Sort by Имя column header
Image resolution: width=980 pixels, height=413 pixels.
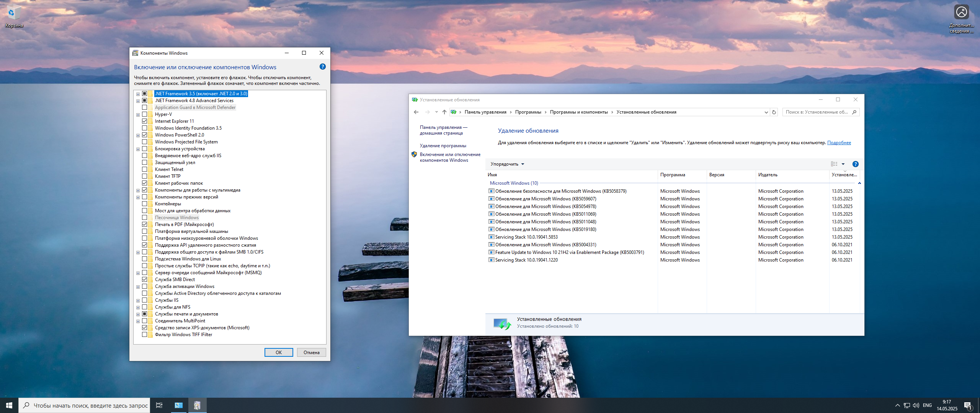572,175
